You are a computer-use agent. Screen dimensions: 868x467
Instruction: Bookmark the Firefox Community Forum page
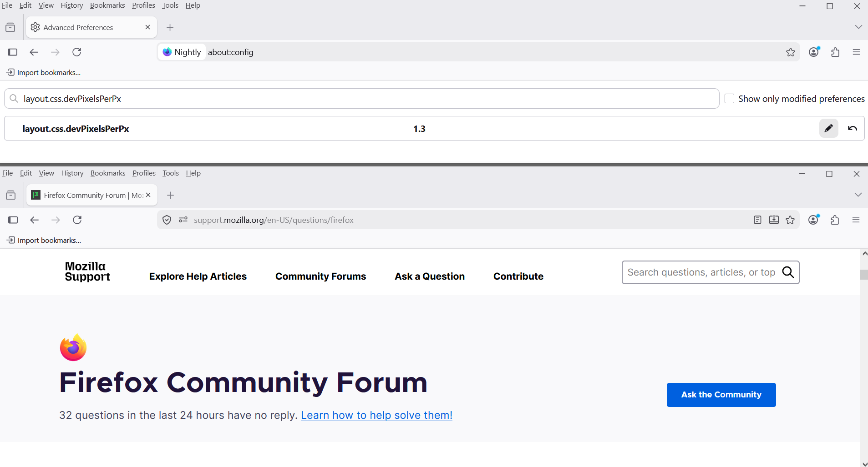(790, 220)
